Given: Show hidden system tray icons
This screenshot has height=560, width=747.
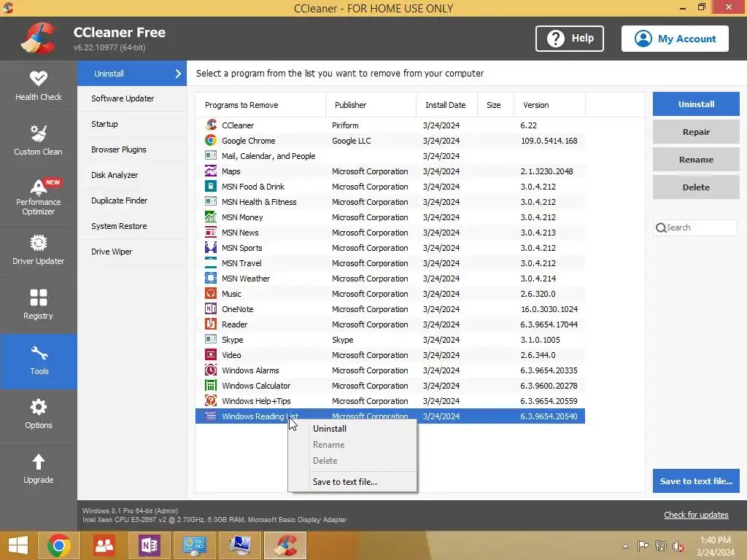Looking at the screenshot, I should (x=625, y=546).
